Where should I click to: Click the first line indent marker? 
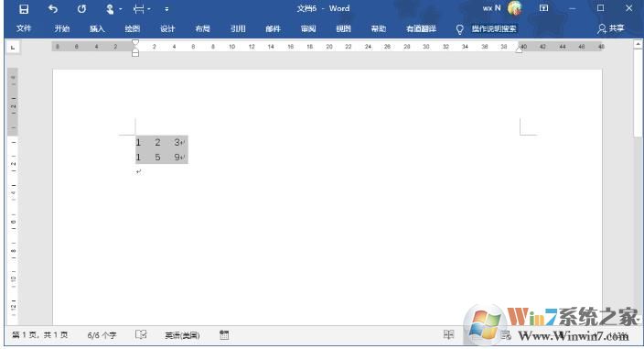click(x=135, y=42)
